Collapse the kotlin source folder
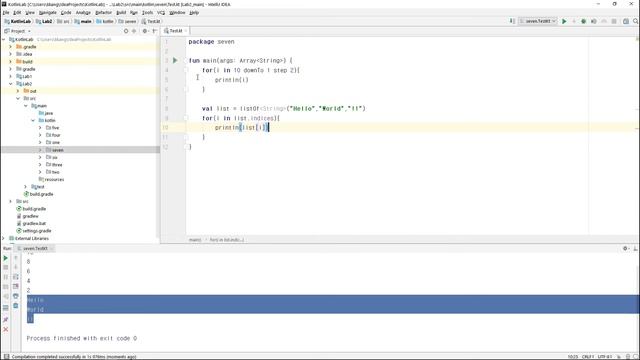 coord(33,120)
